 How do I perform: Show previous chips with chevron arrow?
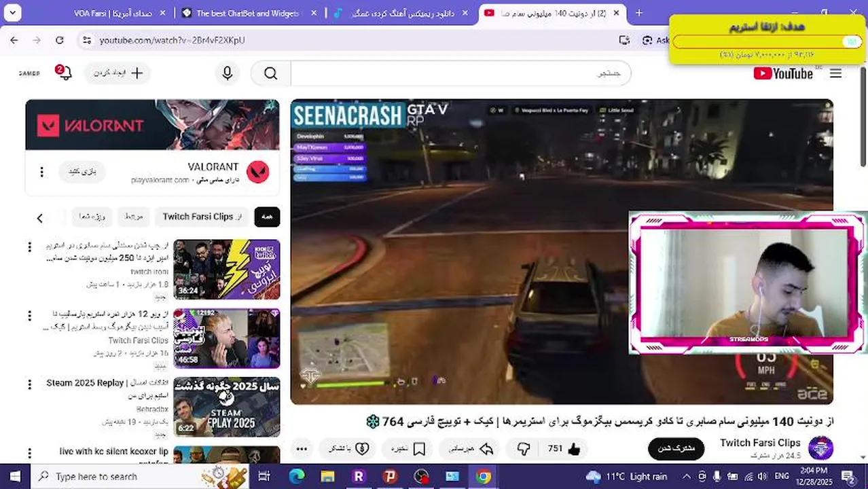(x=39, y=218)
